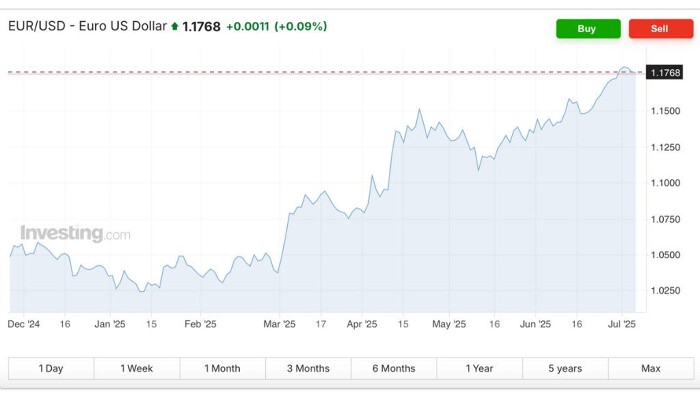
Task: Switch chart to 6 Months
Action: 394,369
